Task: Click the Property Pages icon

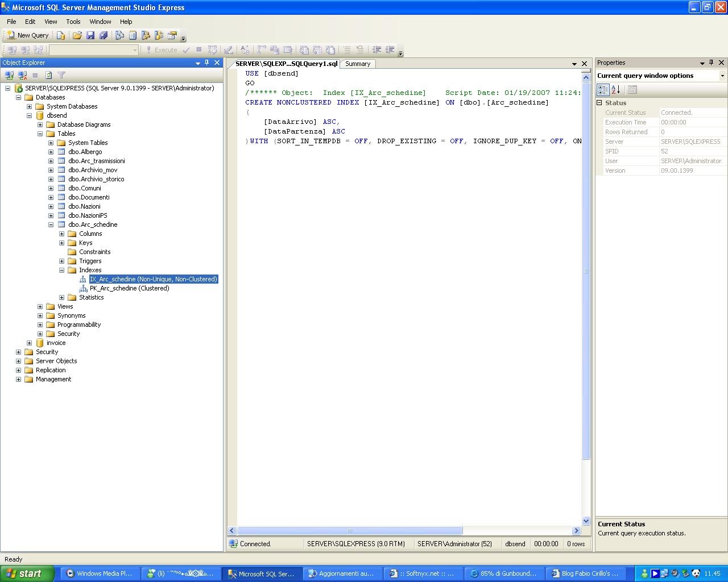Action: (632, 90)
